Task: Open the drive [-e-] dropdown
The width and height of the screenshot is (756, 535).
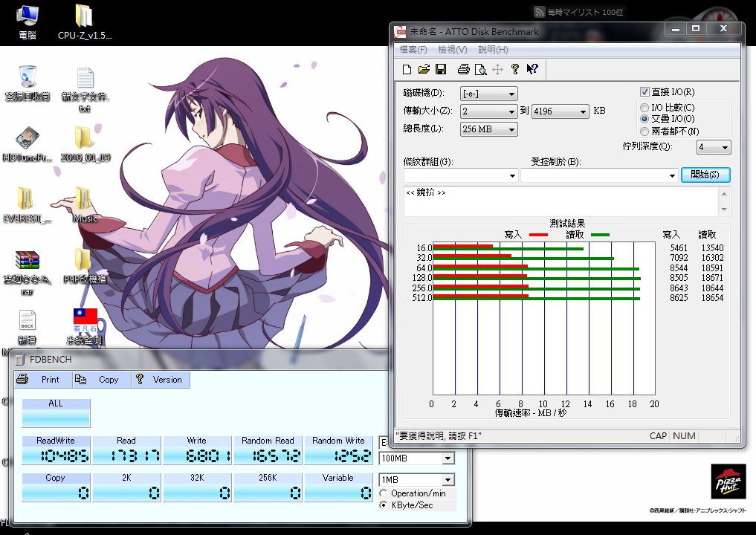Action: pos(489,94)
